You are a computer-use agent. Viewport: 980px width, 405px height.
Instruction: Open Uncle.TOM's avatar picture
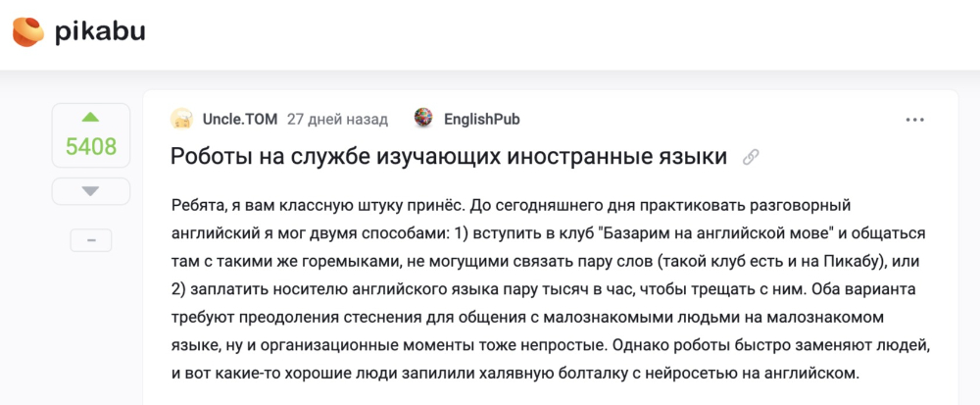coord(181,120)
